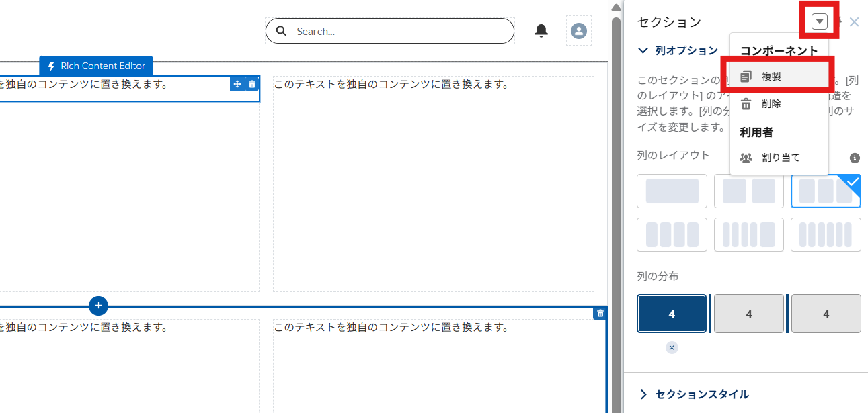Screen dimensions: 868x413
Task: Select the first 列の分布 width block
Action: pyautogui.click(x=672, y=313)
